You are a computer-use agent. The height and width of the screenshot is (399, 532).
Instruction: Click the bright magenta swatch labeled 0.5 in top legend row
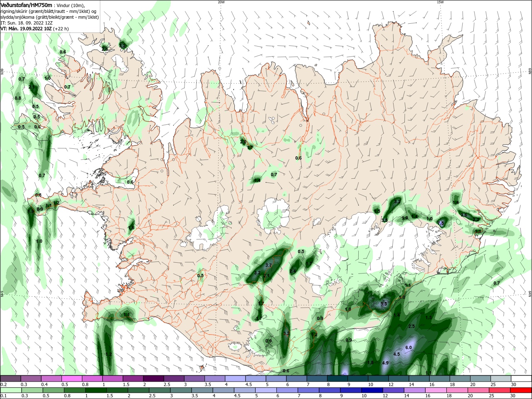(x=71, y=379)
